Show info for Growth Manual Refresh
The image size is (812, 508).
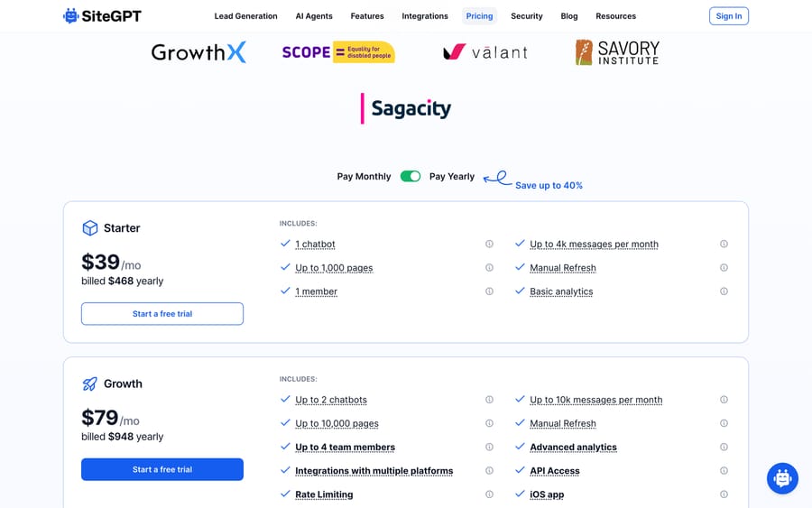coord(724,423)
